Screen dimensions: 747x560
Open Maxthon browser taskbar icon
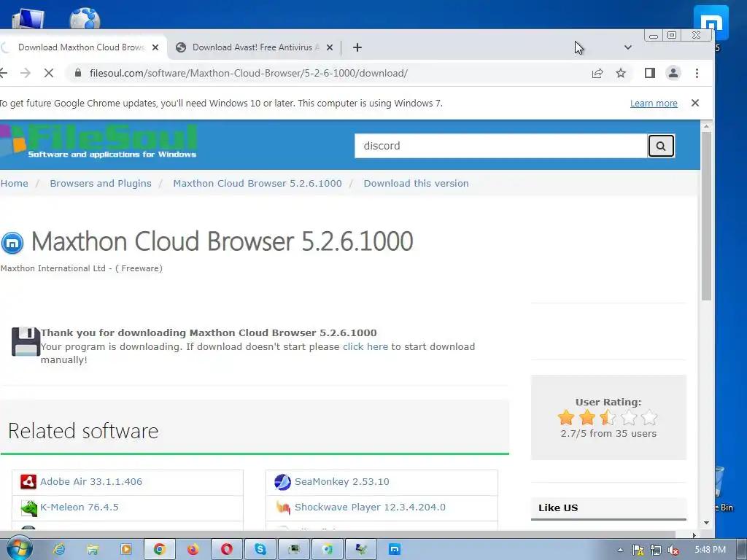click(x=395, y=550)
